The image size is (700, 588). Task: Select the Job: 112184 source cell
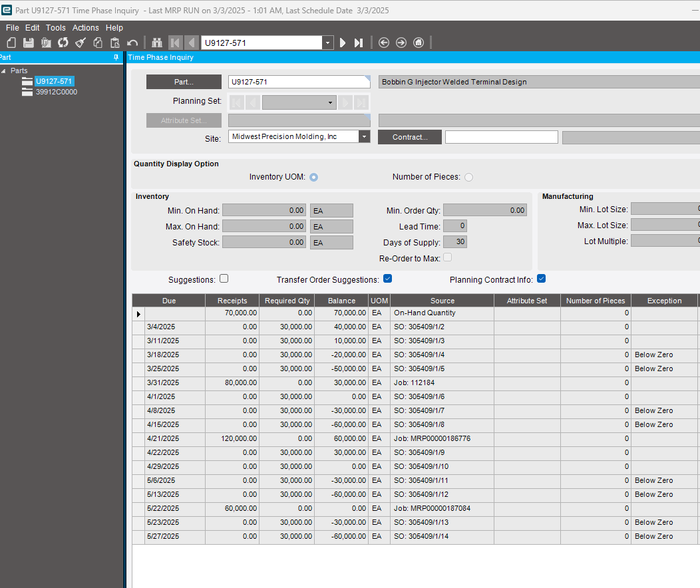pyautogui.click(x=442, y=382)
